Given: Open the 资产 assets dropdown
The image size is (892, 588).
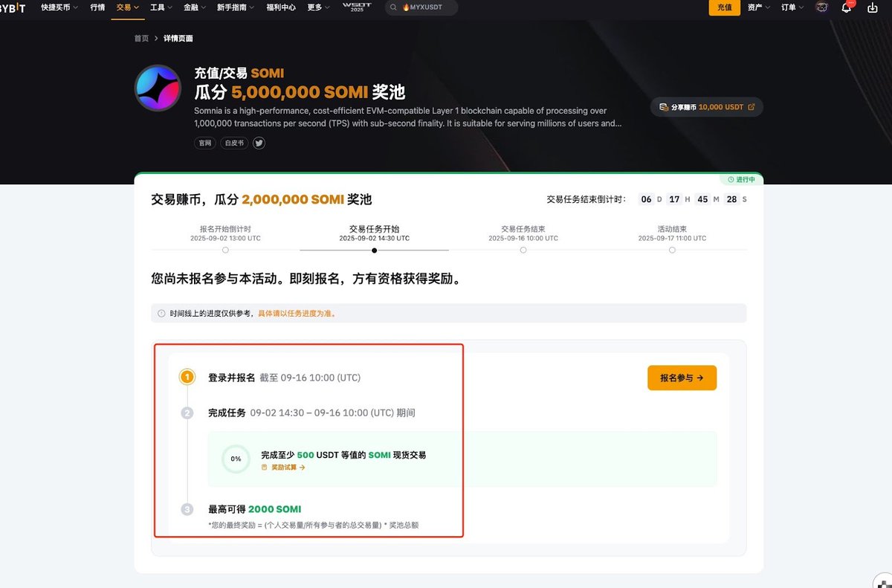Looking at the screenshot, I should click(x=759, y=7).
